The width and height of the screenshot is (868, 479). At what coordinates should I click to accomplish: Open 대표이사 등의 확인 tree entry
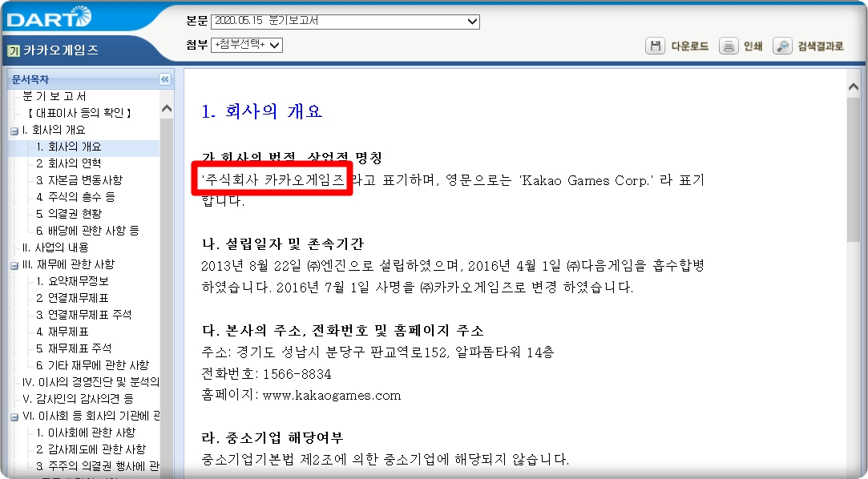pos(79,113)
